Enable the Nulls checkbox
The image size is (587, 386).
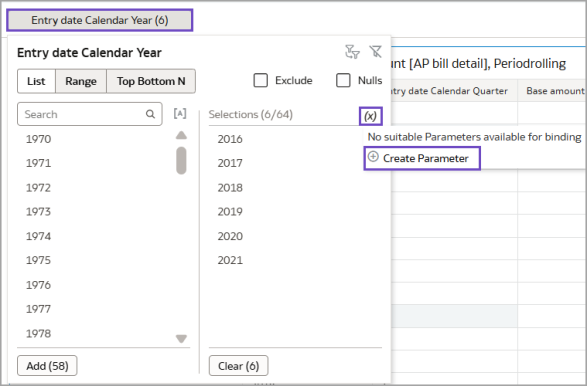pyautogui.click(x=343, y=80)
